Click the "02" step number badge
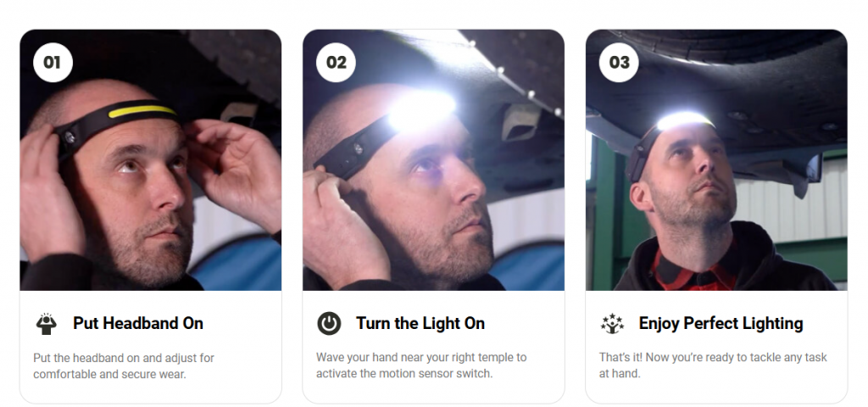The width and height of the screenshot is (868, 407). click(x=336, y=62)
